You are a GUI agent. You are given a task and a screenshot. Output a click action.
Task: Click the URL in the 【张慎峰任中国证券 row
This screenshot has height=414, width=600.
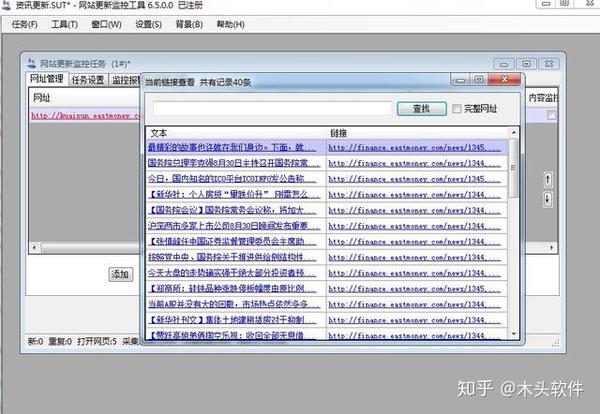coord(414,241)
